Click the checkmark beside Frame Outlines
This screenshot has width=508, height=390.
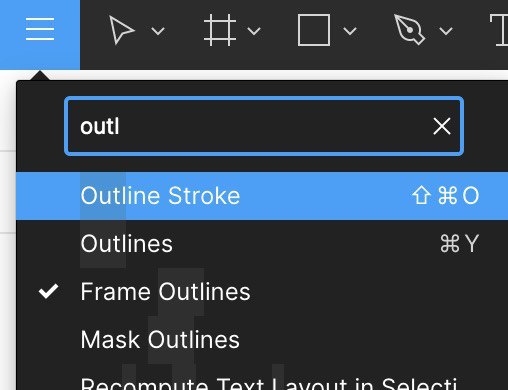coord(49,291)
